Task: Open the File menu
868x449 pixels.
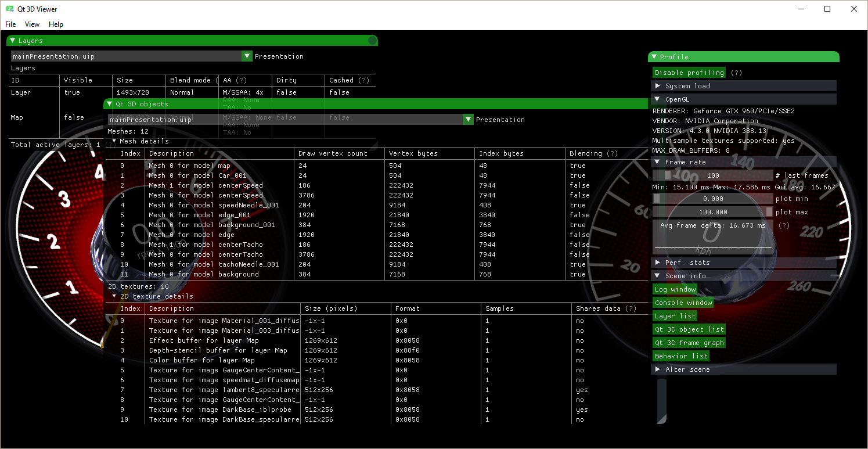Action: coord(10,24)
